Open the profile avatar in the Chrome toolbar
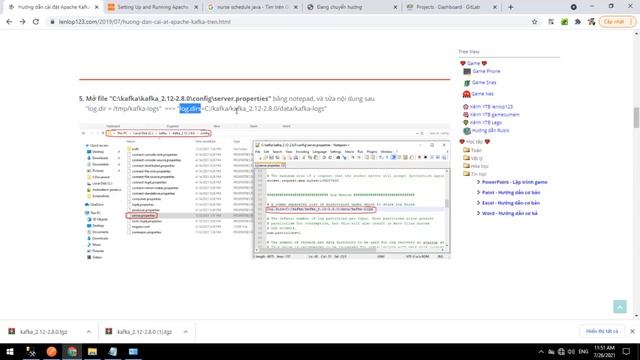Viewport: 640px width, 360px height. (591, 22)
